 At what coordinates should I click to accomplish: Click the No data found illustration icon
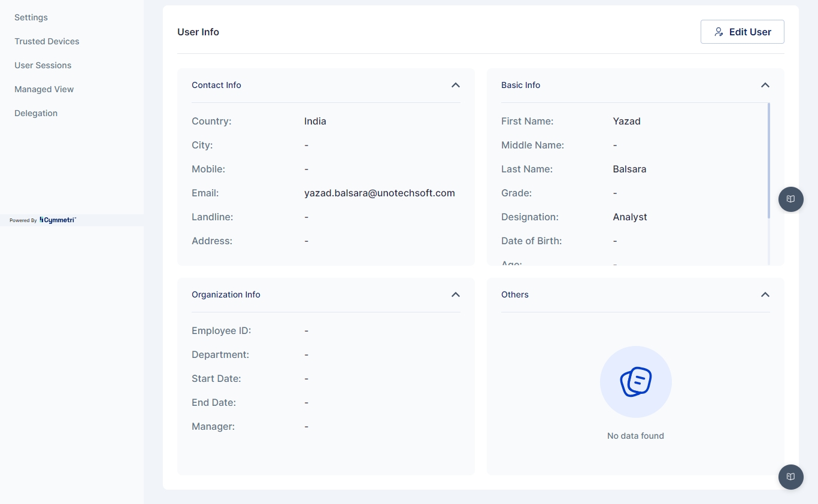[x=635, y=382]
